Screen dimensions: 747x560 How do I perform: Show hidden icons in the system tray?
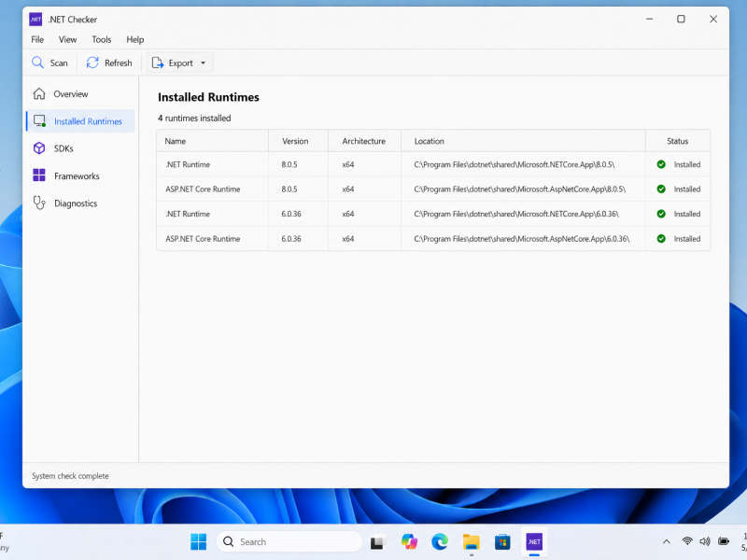[x=667, y=541]
